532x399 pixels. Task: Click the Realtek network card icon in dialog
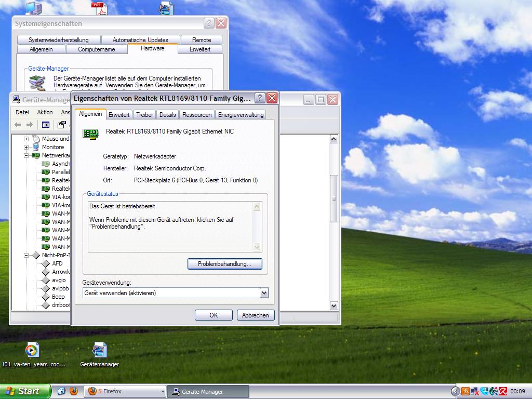click(91, 134)
